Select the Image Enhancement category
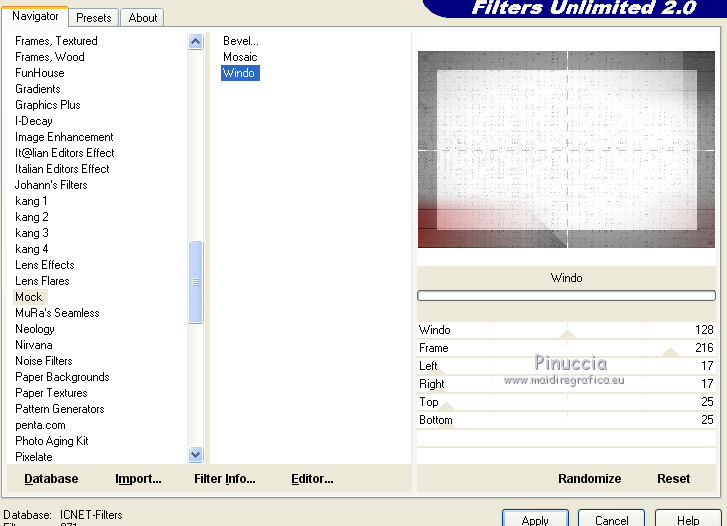727x526 pixels. [64, 137]
